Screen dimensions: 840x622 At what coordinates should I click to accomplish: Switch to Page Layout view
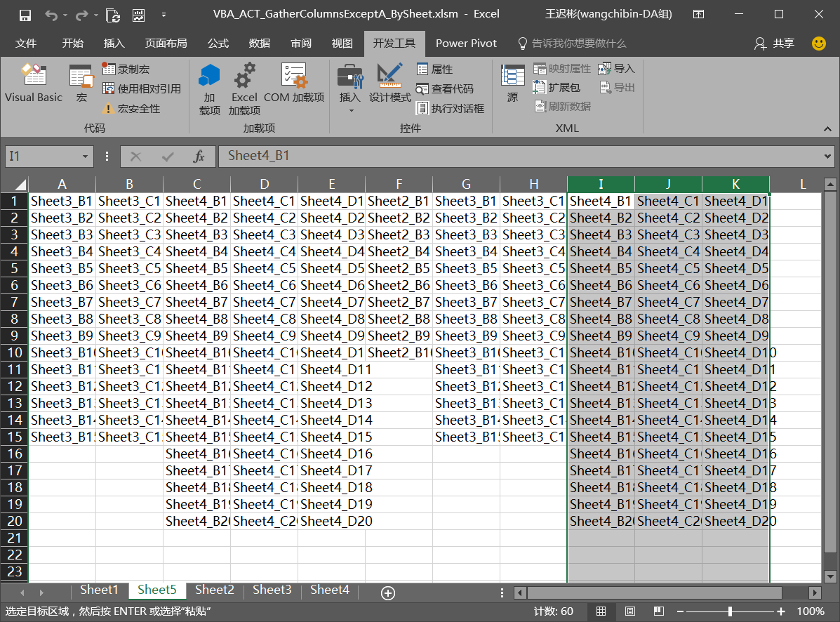coord(630,611)
